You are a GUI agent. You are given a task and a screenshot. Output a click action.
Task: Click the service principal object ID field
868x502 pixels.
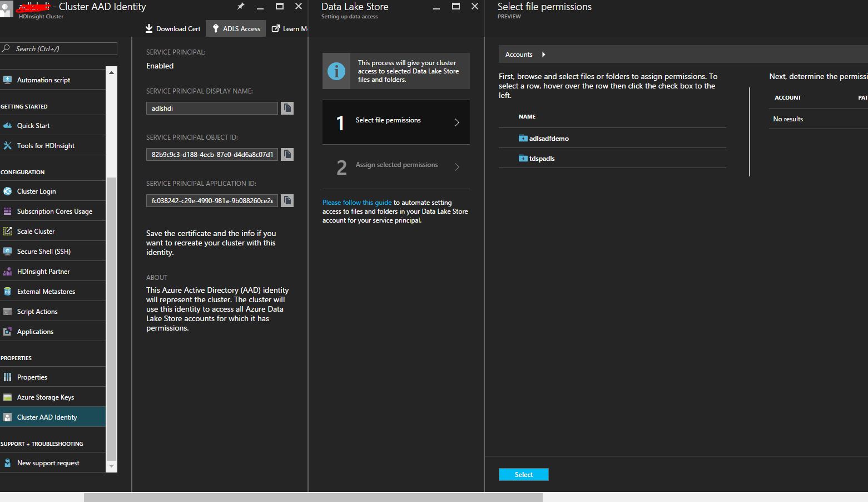[212, 155]
